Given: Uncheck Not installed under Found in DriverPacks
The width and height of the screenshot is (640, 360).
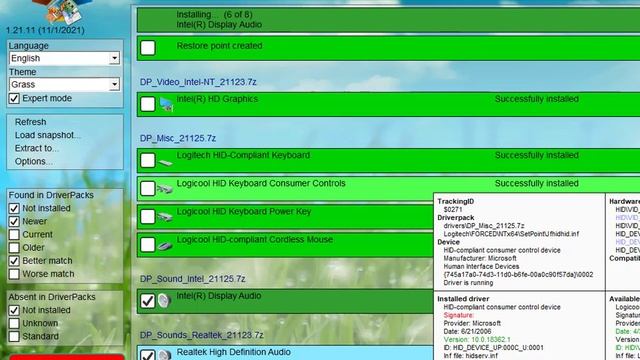Looking at the screenshot, I should click(x=14, y=208).
